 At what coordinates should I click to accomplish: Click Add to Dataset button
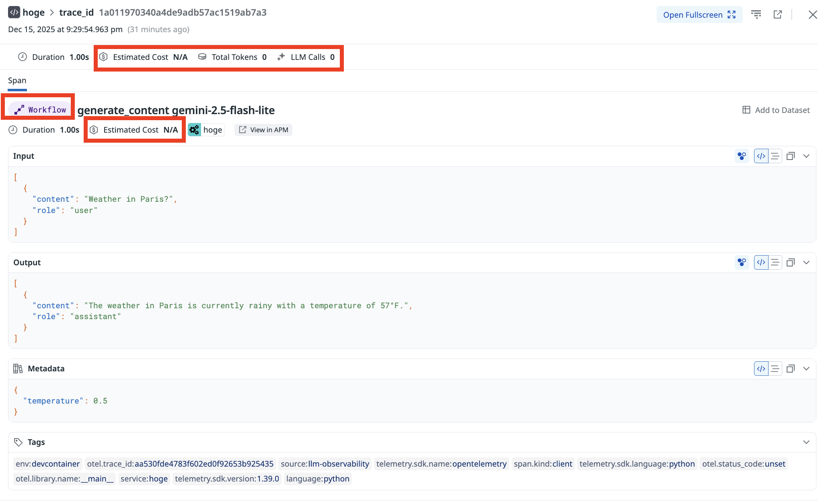(x=776, y=110)
